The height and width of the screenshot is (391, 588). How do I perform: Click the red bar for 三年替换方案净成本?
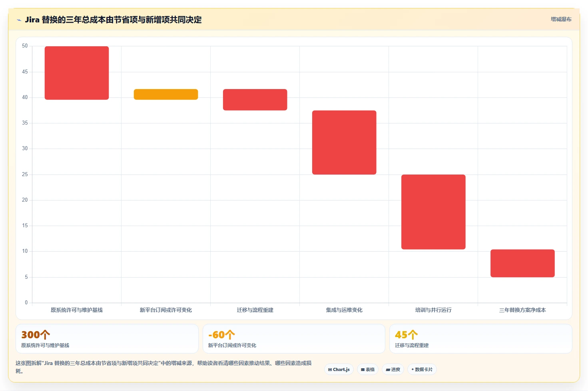coord(522,263)
